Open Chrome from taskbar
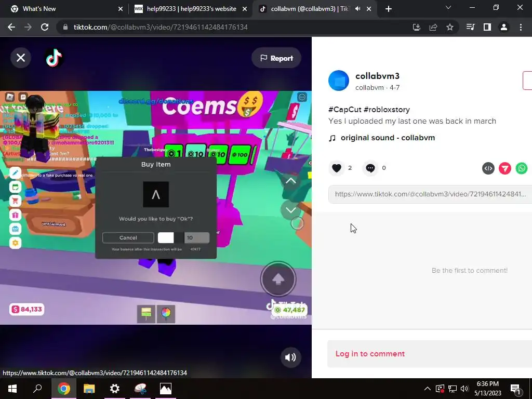Screen dimensions: 532x399 [x=64, y=389]
